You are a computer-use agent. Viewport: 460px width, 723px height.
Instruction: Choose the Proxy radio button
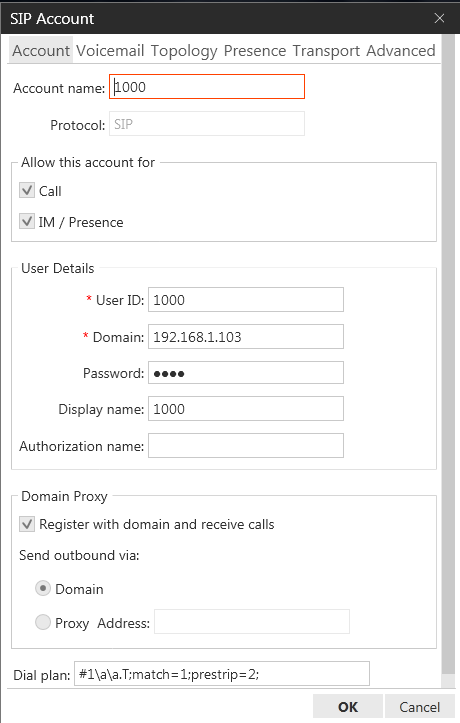(x=43, y=622)
